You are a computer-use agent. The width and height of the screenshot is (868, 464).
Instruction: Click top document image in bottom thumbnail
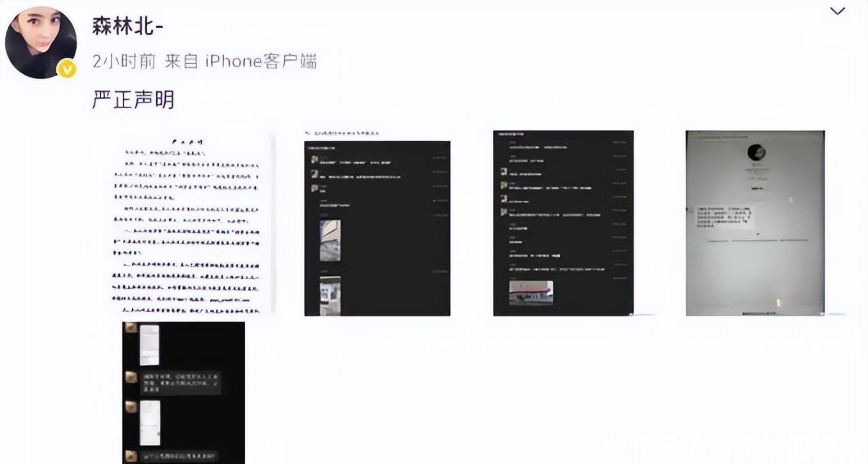[149, 345]
